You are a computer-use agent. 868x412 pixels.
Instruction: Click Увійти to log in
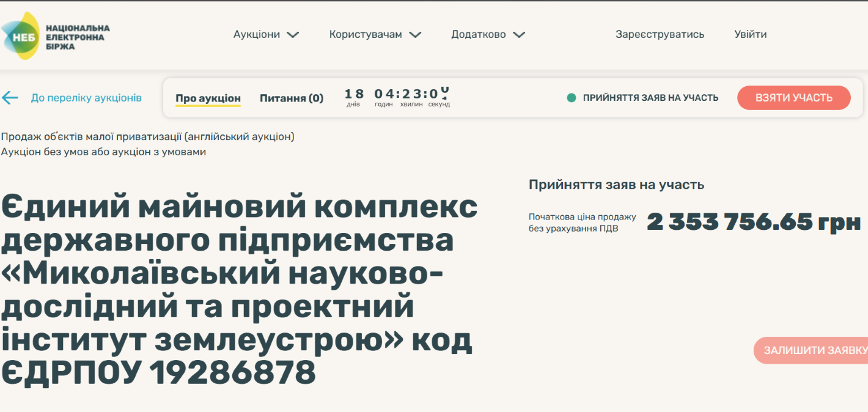coord(750,34)
